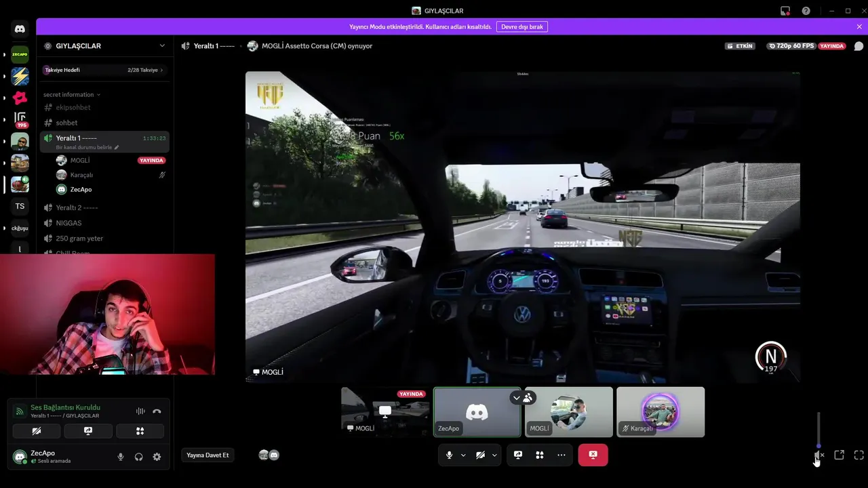Open user settings gear icon
The height and width of the screenshot is (488, 868).
pyautogui.click(x=157, y=457)
